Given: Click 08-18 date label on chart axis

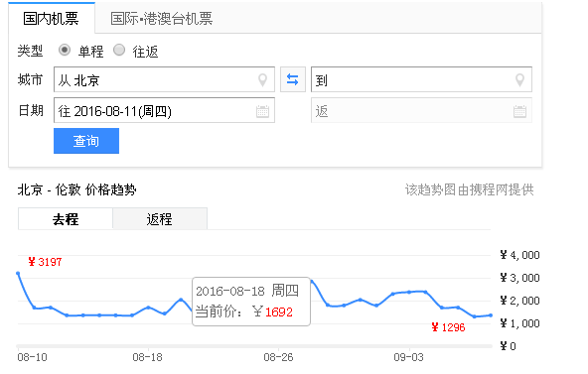Looking at the screenshot, I should [x=147, y=357].
